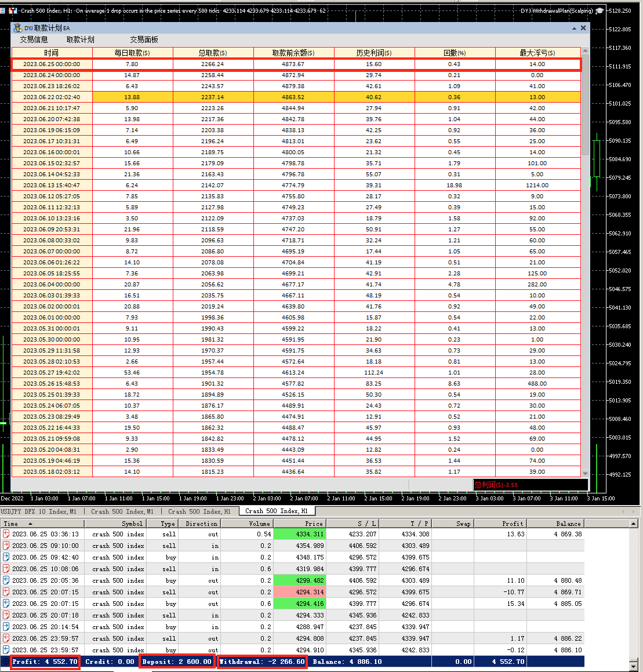Click the pink 4294.314 price cell
The width and height of the screenshot is (643, 672).
click(300, 592)
